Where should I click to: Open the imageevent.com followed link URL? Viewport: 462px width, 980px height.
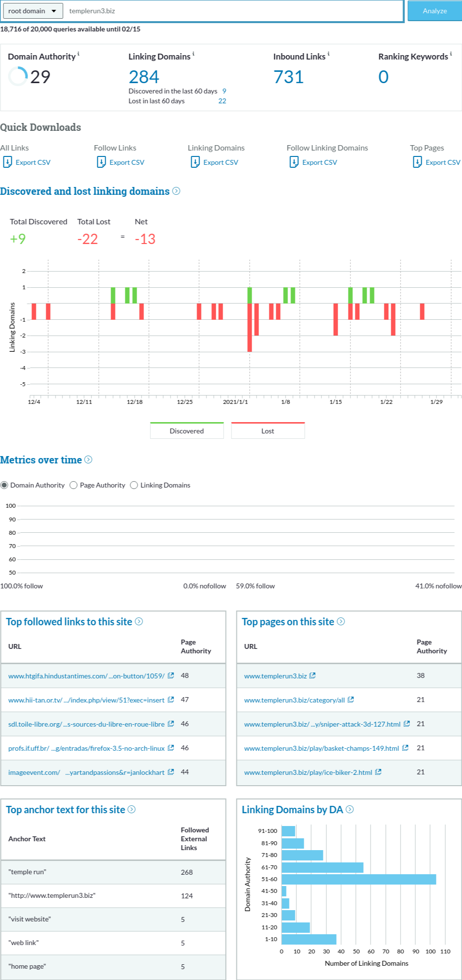click(x=87, y=772)
